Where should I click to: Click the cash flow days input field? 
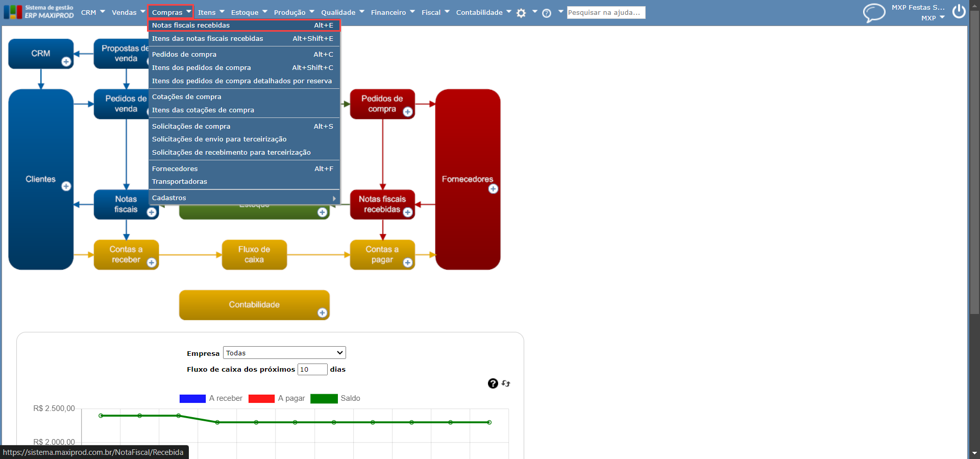[x=312, y=369]
